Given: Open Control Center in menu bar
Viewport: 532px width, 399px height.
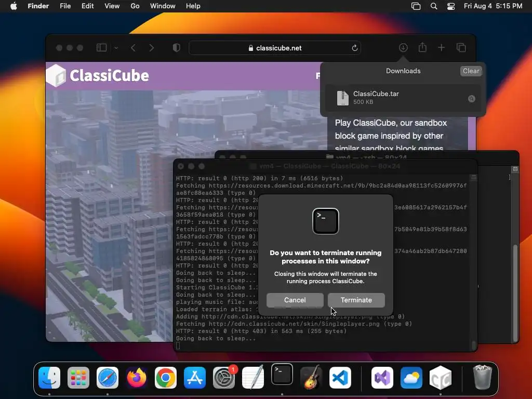Looking at the screenshot, I should coord(451,6).
